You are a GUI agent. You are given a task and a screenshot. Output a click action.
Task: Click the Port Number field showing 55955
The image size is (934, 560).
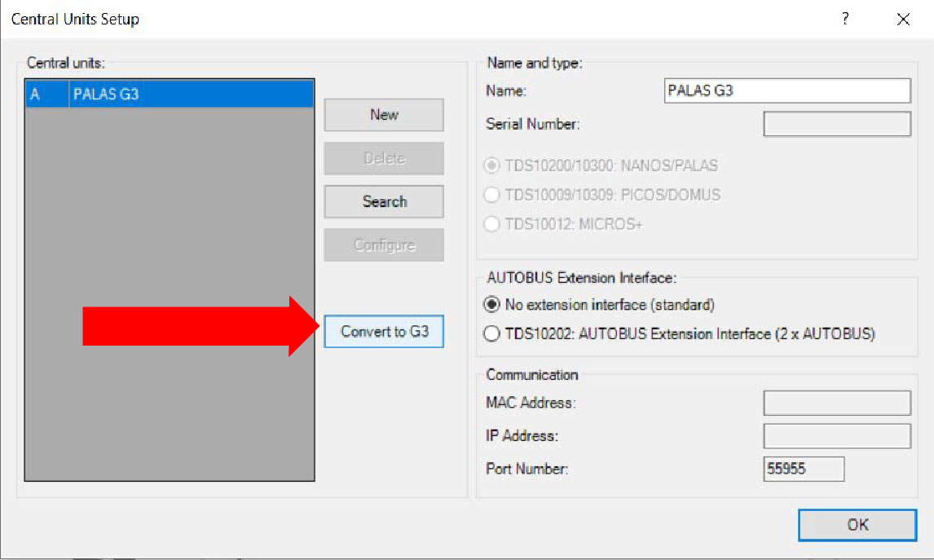[x=803, y=469]
